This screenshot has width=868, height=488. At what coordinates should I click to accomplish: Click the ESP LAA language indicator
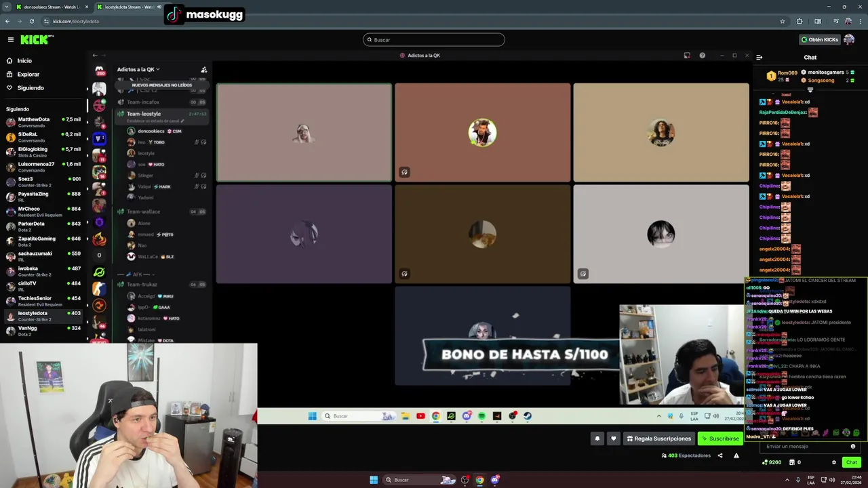[x=811, y=480]
